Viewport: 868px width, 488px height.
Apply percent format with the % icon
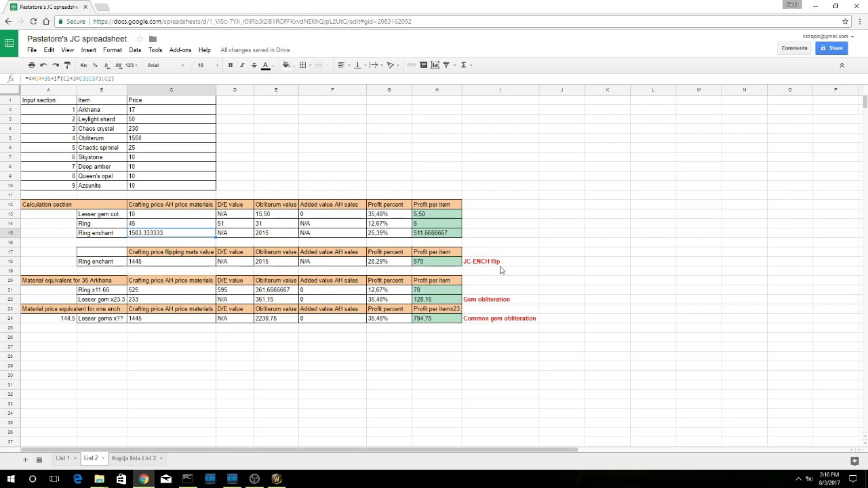pyautogui.click(x=95, y=65)
